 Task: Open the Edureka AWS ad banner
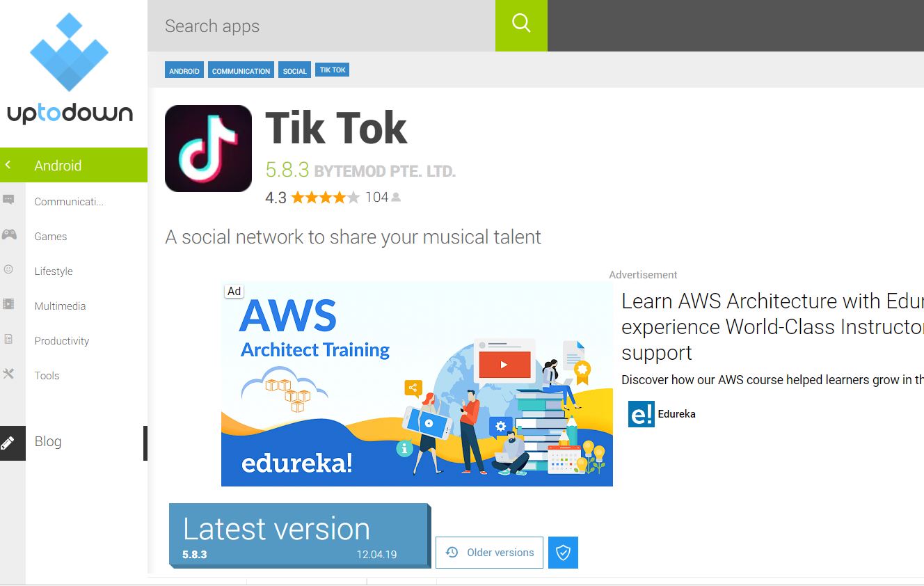pos(417,384)
